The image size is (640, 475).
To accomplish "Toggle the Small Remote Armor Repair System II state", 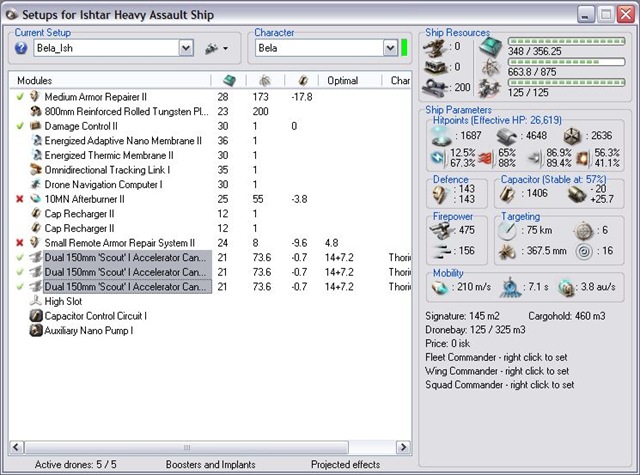I will click(x=20, y=243).
